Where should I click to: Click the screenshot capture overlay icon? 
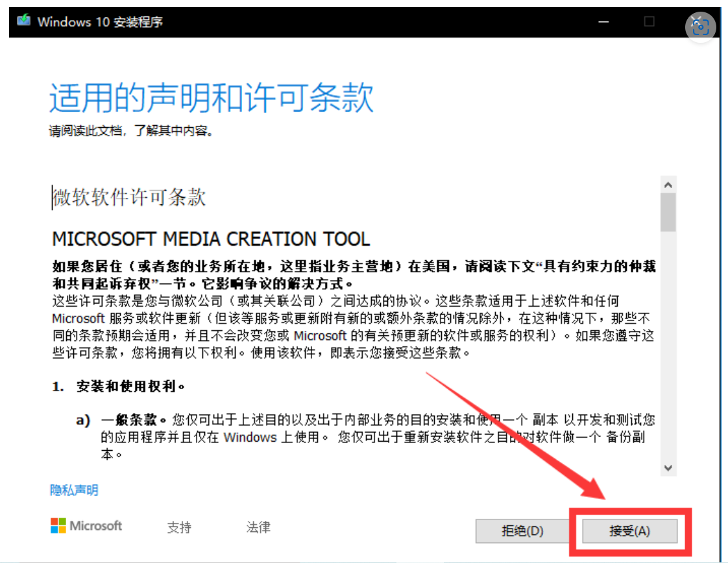[700, 27]
